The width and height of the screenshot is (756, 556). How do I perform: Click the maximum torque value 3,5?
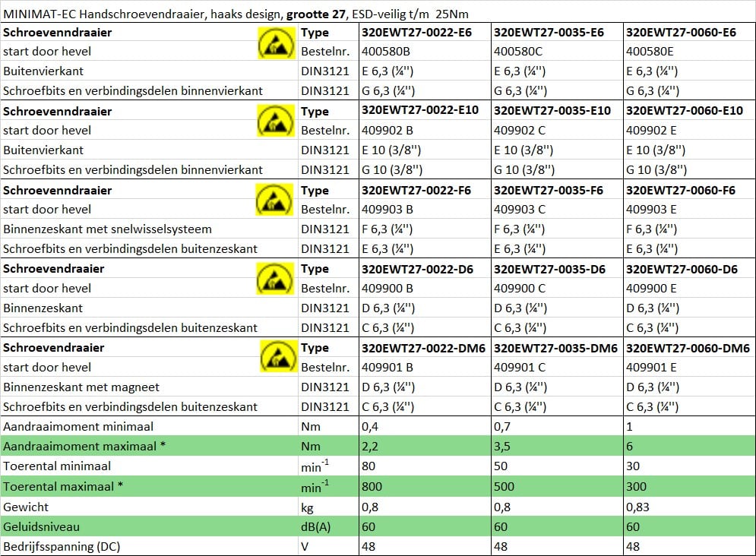coord(502,447)
